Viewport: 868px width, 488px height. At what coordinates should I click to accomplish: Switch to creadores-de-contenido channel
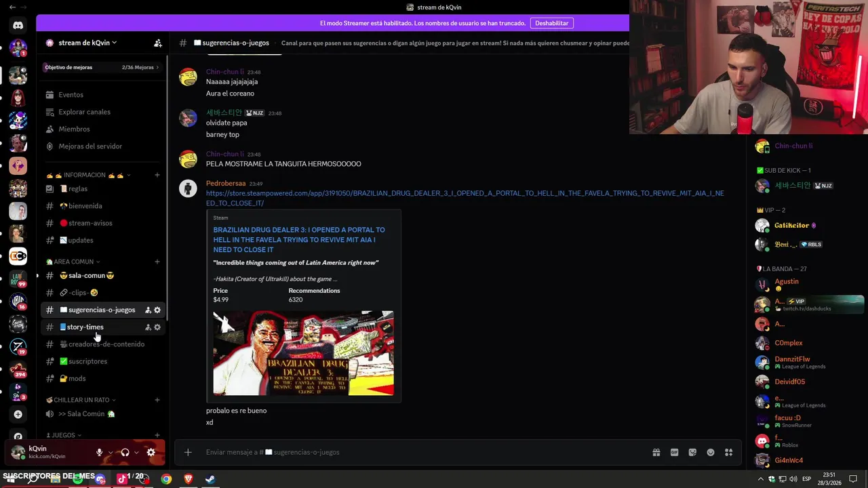pyautogui.click(x=102, y=344)
